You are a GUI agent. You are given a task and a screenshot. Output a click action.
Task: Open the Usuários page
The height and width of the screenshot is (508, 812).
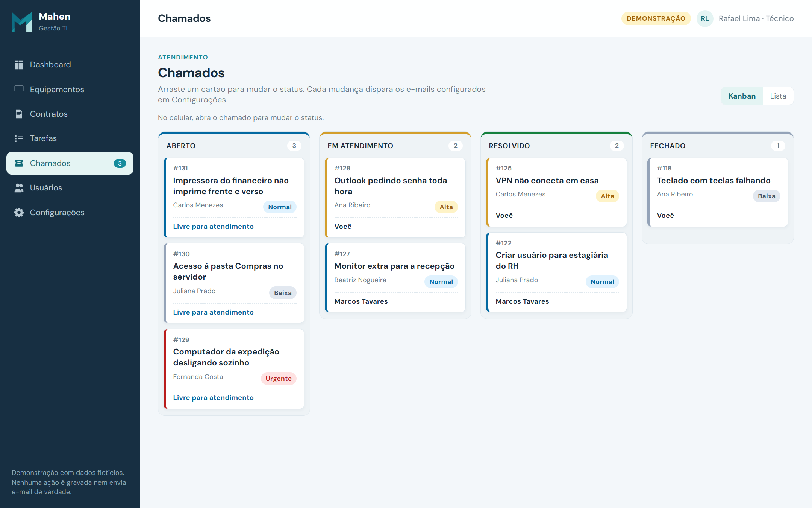(x=70, y=188)
